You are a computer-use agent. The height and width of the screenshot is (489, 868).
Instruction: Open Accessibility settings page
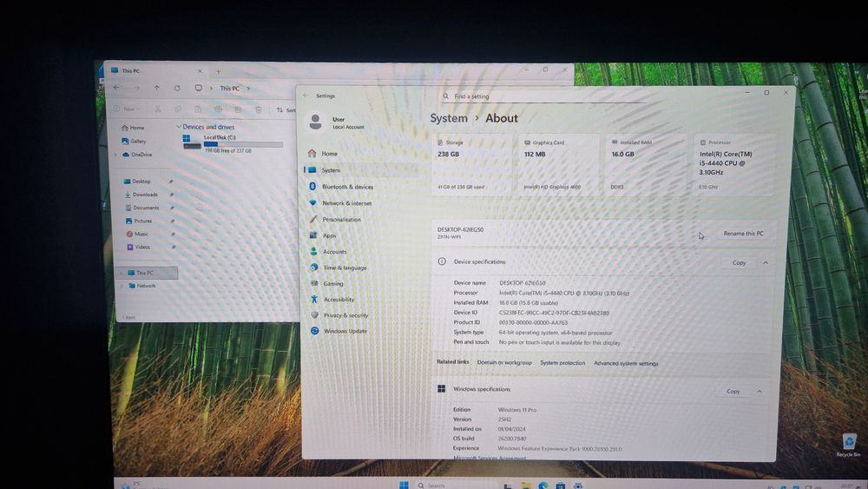pyautogui.click(x=332, y=299)
